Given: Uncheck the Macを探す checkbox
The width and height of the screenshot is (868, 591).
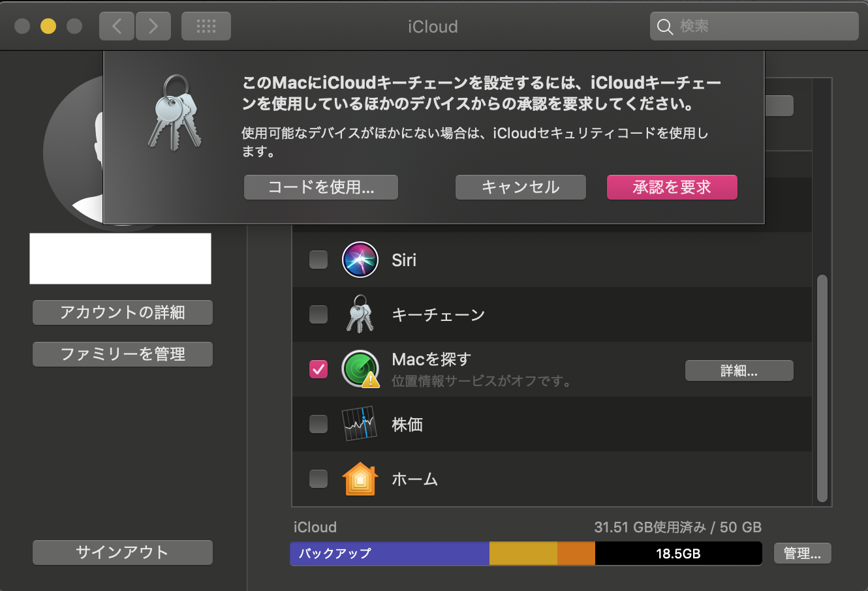Looking at the screenshot, I should click(318, 369).
